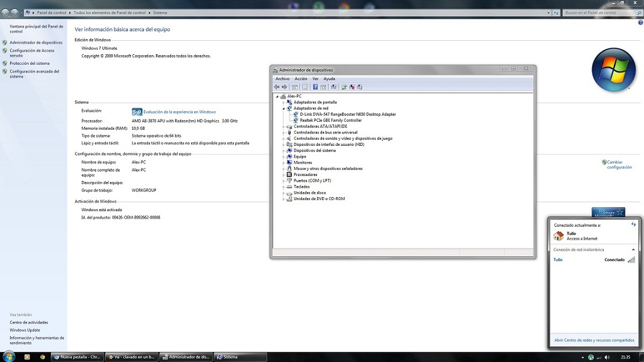This screenshot has width=644, height=362.
Task: Switch to Nueva pestaña Chrome taskbar button
Action: pyautogui.click(x=77, y=357)
